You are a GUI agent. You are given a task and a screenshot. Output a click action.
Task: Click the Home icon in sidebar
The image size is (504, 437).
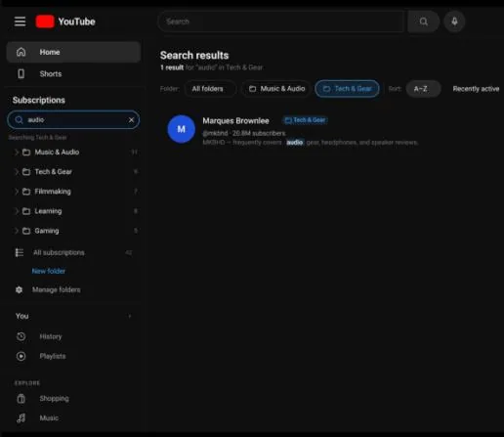21,52
